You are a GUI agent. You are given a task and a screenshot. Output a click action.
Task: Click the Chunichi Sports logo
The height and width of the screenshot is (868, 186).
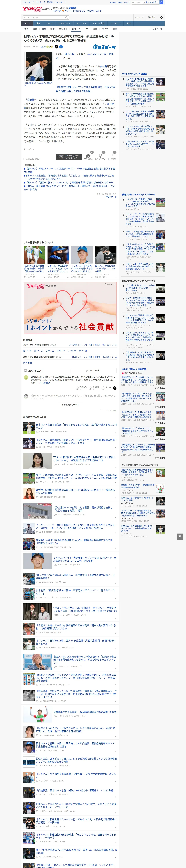click(x=104, y=47)
